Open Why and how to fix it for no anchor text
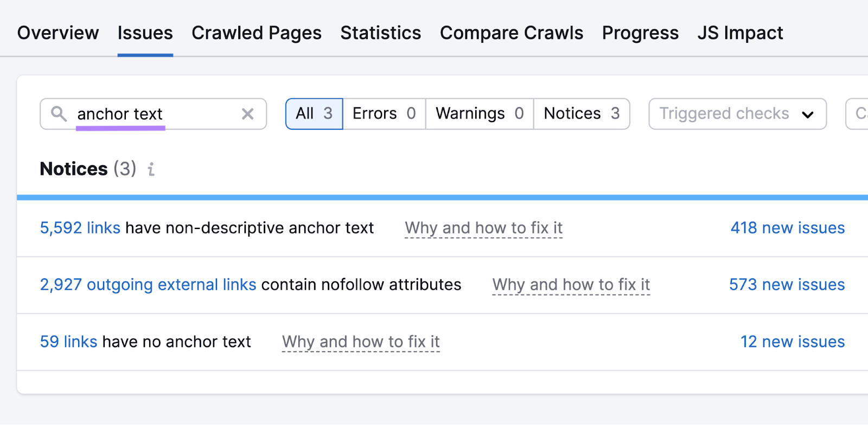Image resolution: width=868 pixels, height=425 pixels. point(361,342)
